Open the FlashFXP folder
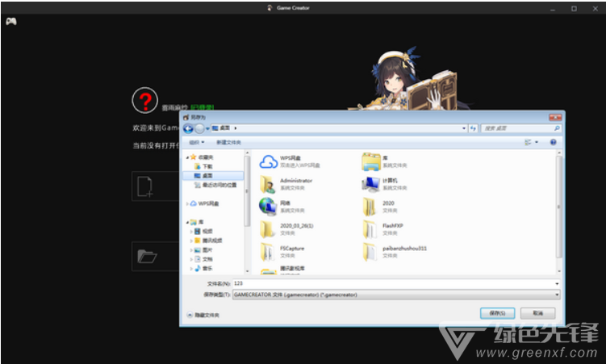The width and height of the screenshot is (606, 364). click(x=370, y=228)
